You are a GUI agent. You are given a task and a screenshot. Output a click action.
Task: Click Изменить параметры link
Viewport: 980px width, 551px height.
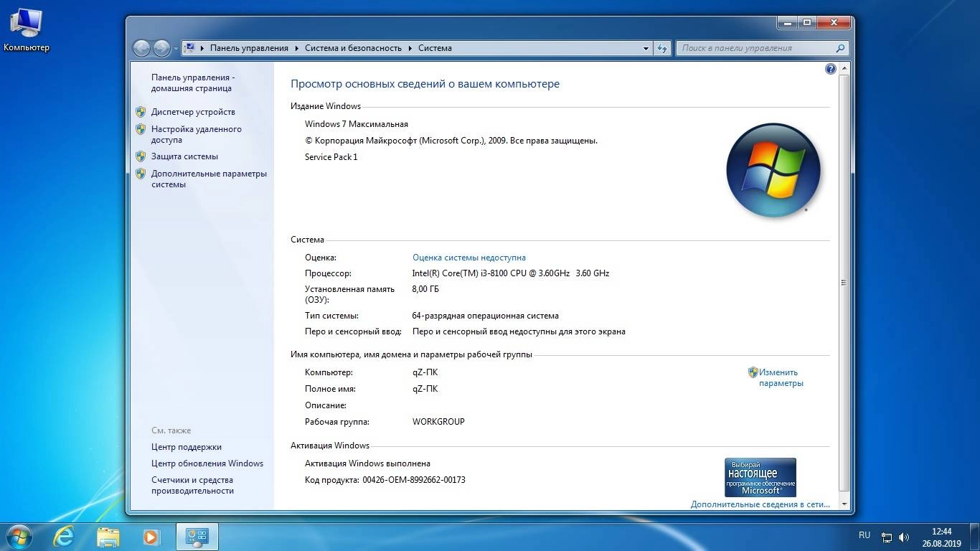781,377
